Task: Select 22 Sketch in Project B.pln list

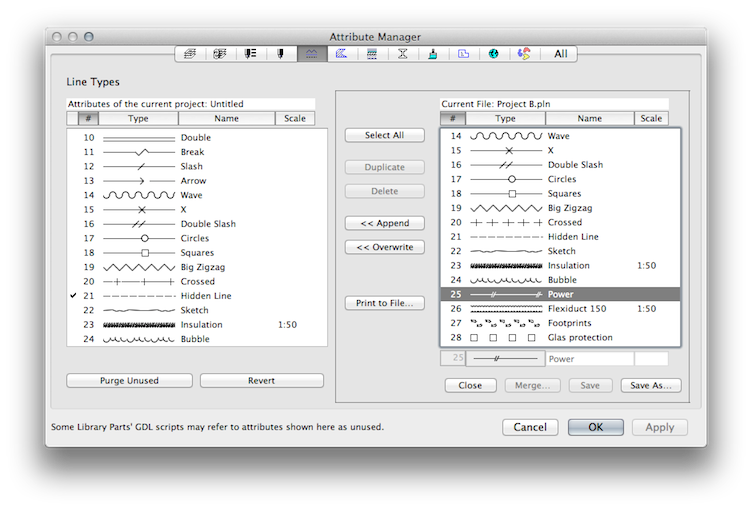Action: click(x=560, y=251)
